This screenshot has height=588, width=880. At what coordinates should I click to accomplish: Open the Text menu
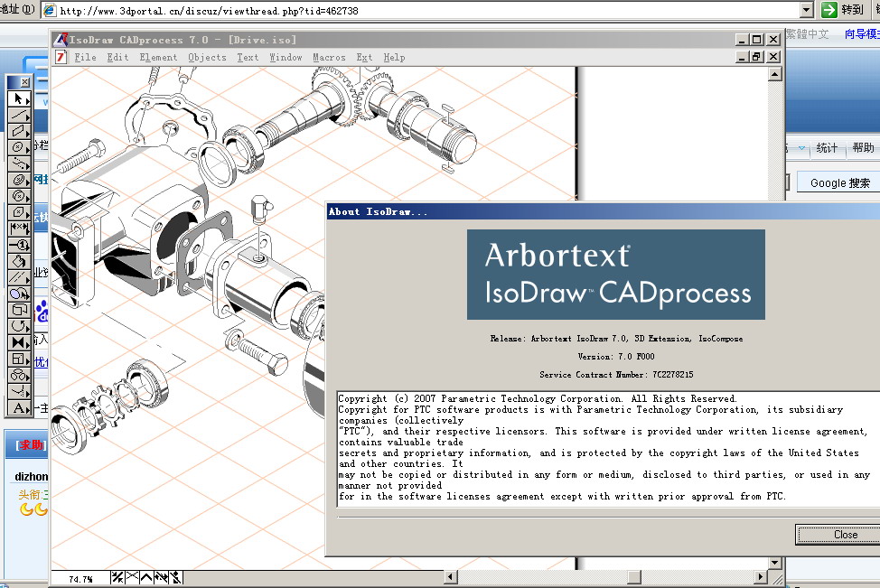[248, 57]
